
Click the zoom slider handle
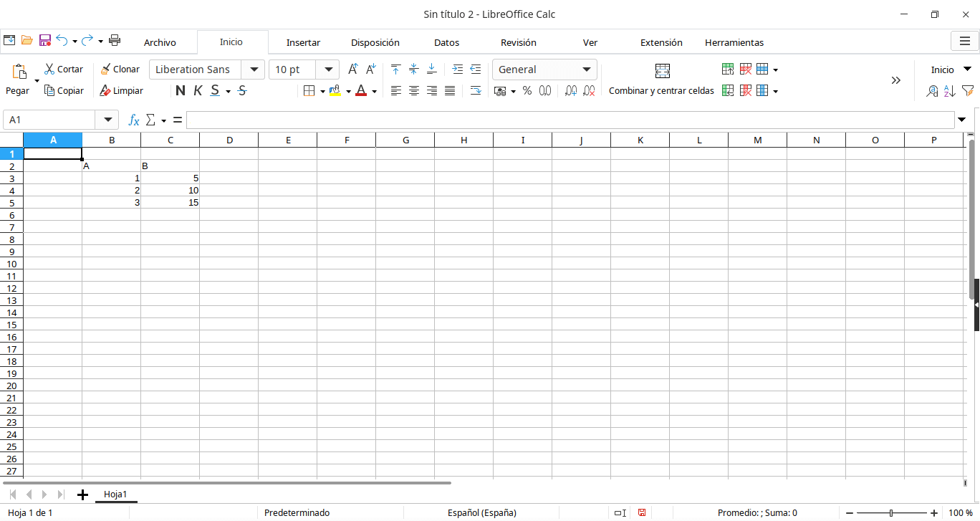click(891, 512)
